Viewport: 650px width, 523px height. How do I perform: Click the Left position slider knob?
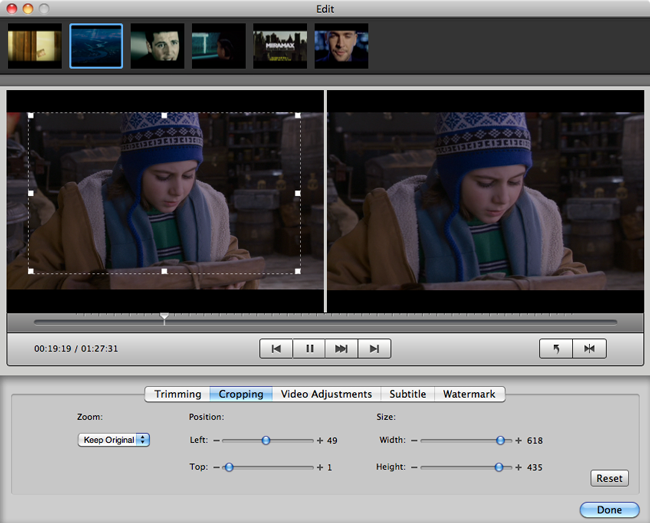266,441
